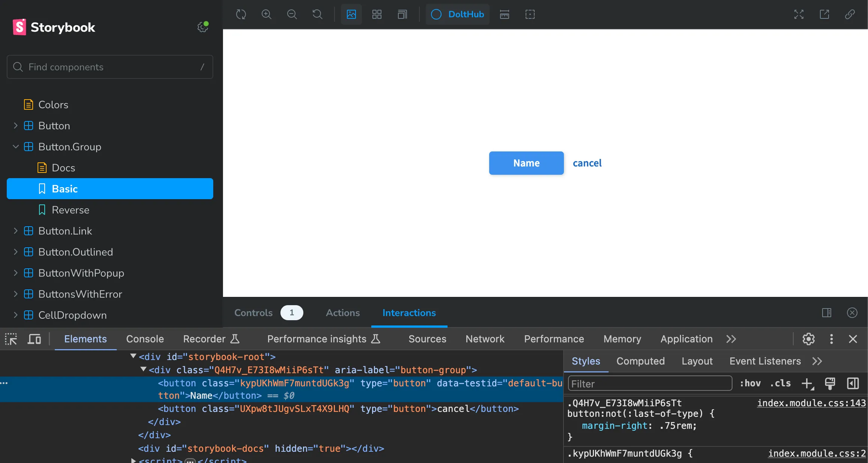Open the Storybook settings gear menu
868x463 pixels.
point(203,27)
